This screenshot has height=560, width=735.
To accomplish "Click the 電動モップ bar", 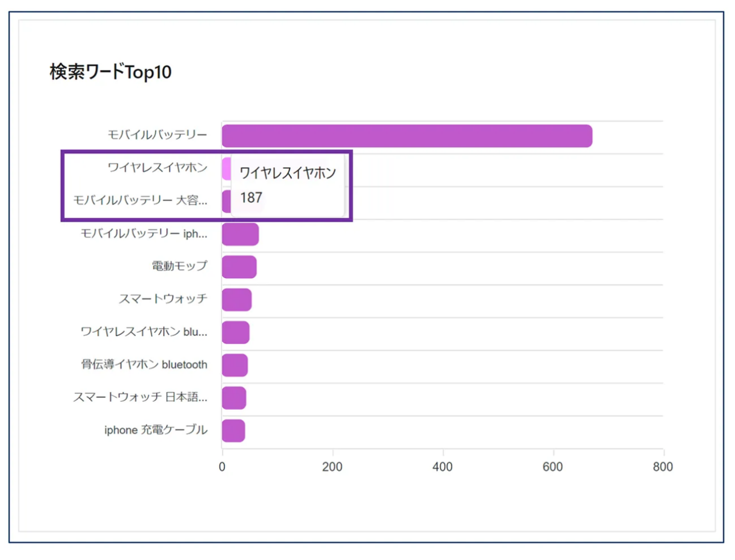I will (x=239, y=267).
